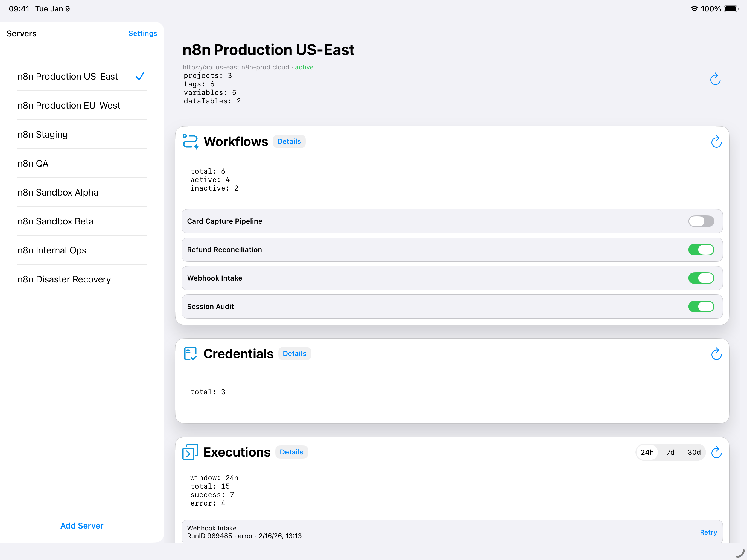Open Settings in the Servers sidebar
Viewport: 747px width, 560px height.
[142, 33]
